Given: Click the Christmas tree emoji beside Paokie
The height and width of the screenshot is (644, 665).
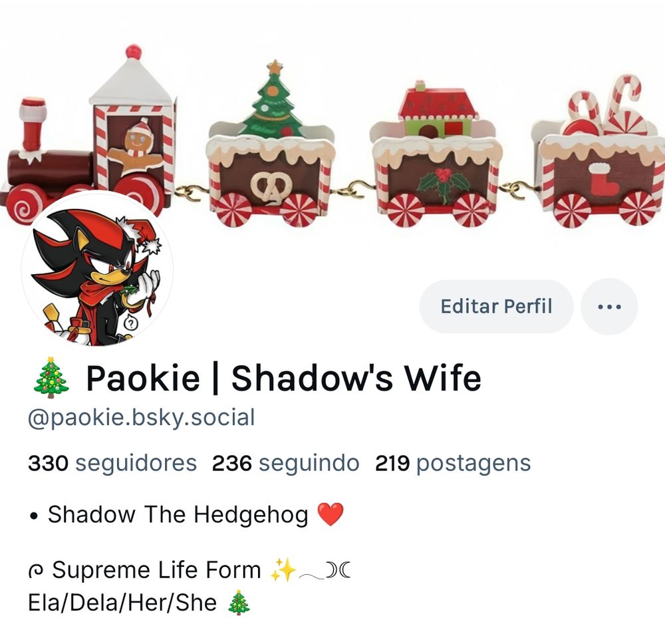Looking at the screenshot, I should 51,378.
